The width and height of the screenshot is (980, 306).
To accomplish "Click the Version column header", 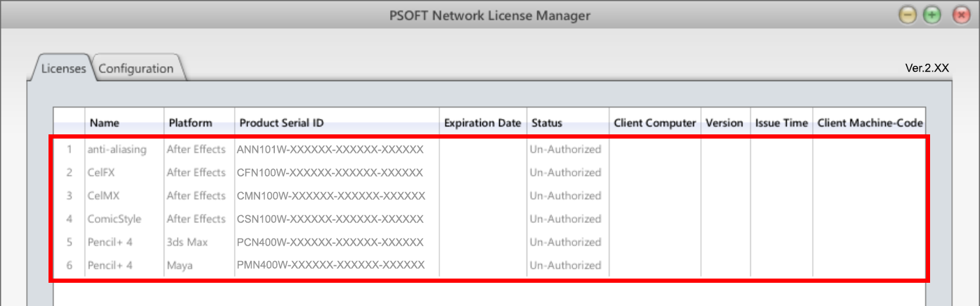I will (724, 123).
